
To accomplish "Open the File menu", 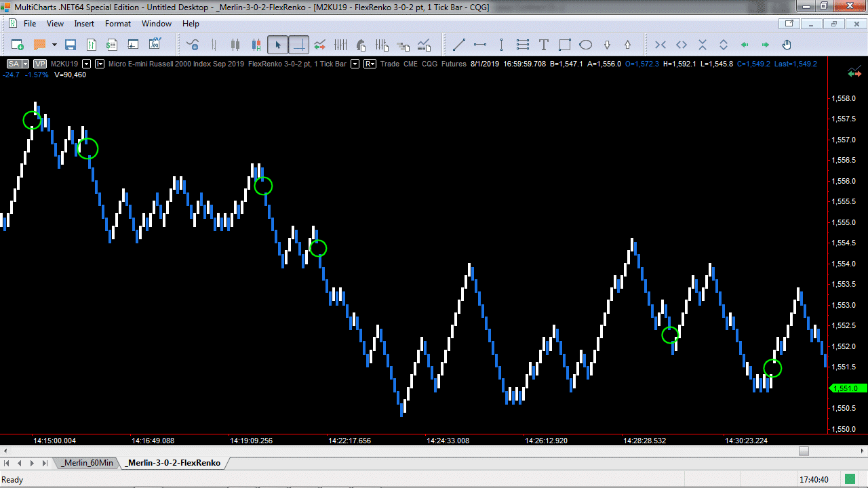I will click(30, 24).
